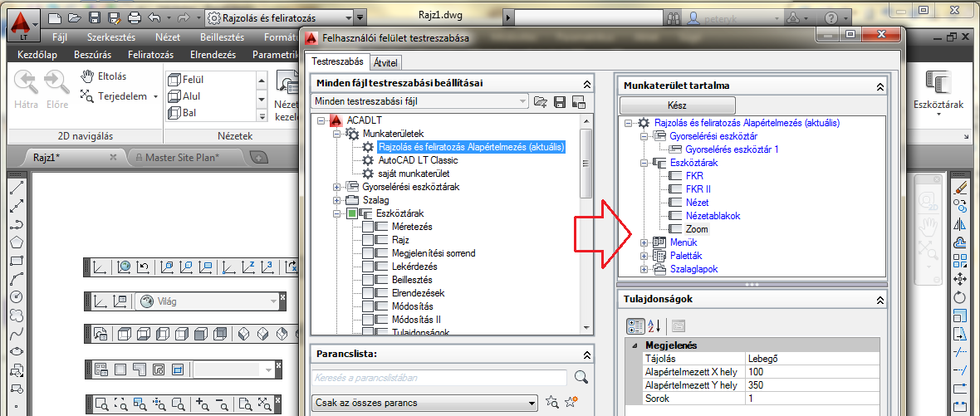Toggle the Rajz toolbar checkbox
This screenshot has width=980, height=416.
click(x=368, y=240)
